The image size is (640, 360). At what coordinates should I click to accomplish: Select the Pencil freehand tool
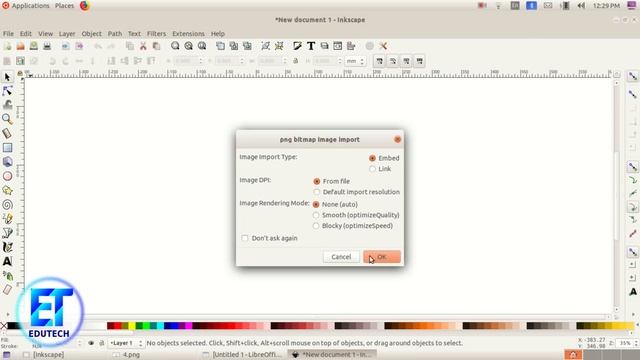coord(7,219)
